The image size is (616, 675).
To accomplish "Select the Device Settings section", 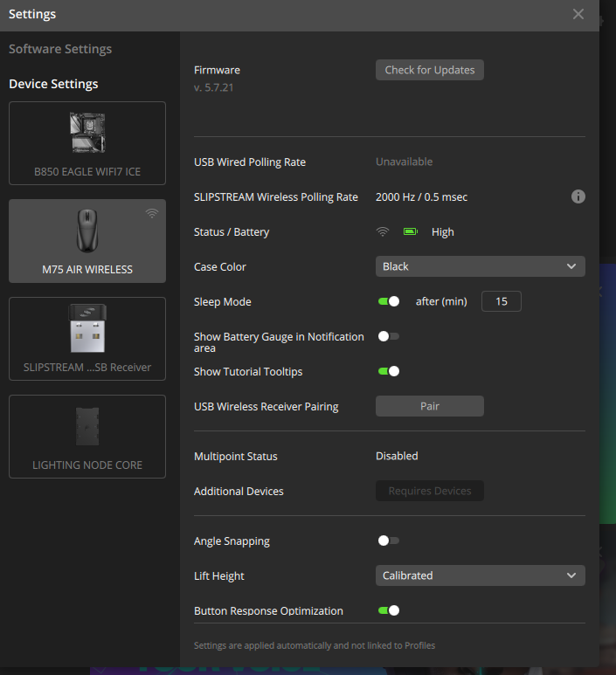I will pos(53,84).
